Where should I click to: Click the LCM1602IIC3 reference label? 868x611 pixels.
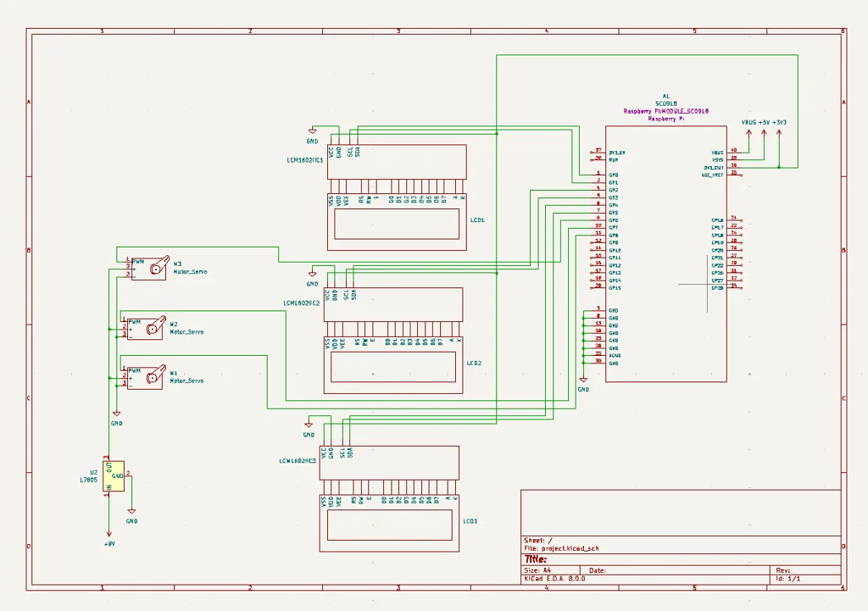[x=298, y=460]
